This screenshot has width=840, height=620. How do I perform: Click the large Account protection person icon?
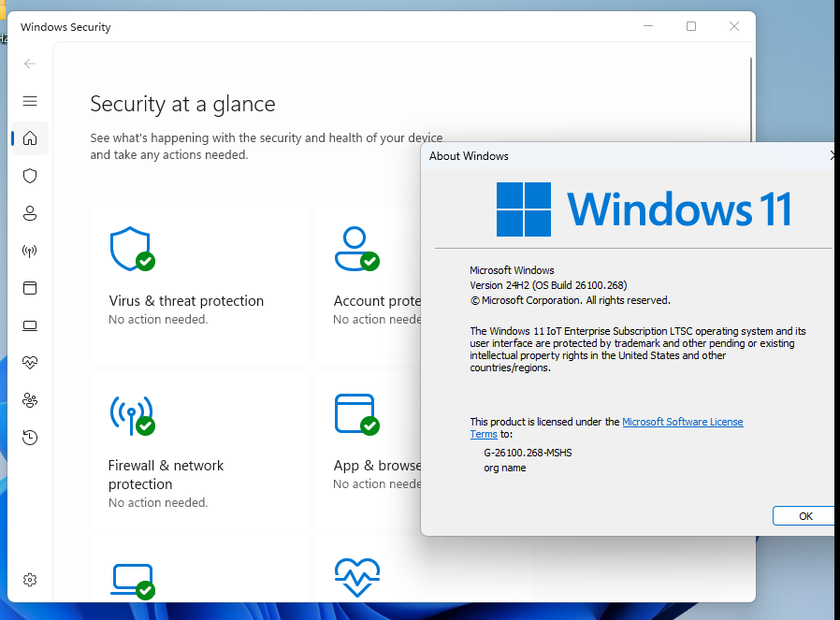click(356, 249)
